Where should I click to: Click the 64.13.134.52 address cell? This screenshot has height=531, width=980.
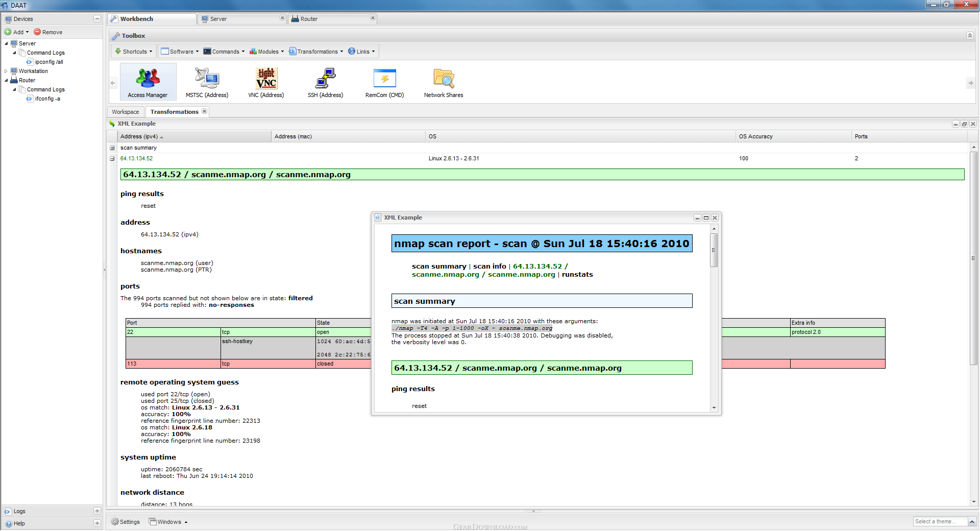(x=136, y=159)
